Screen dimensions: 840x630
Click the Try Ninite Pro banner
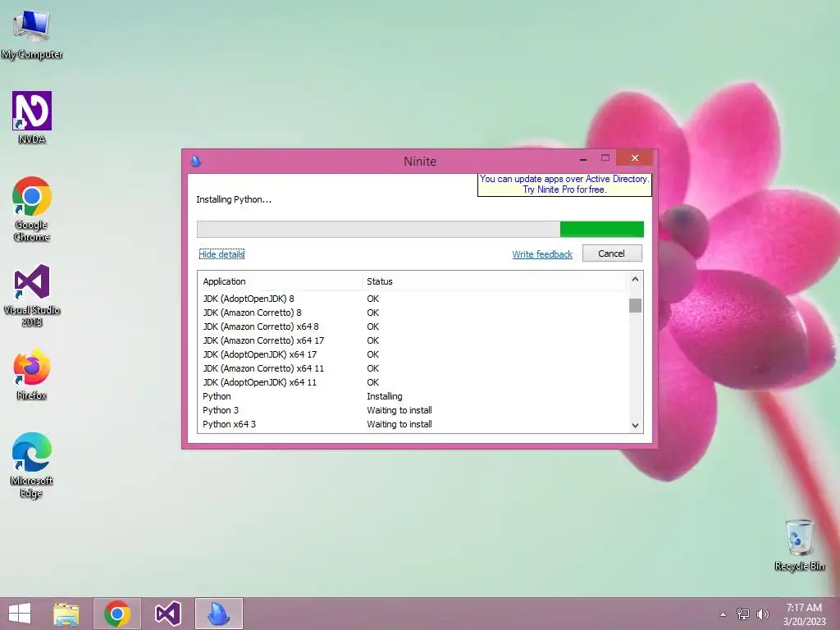tap(564, 185)
